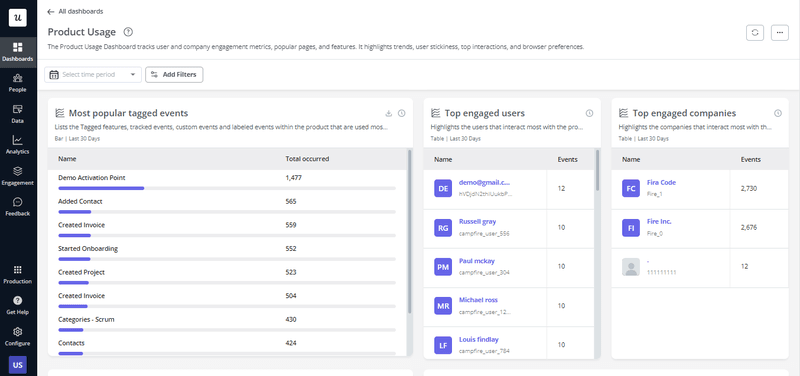Click the Most popular tagged events title
The width and height of the screenshot is (800, 376).
(129, 113)
